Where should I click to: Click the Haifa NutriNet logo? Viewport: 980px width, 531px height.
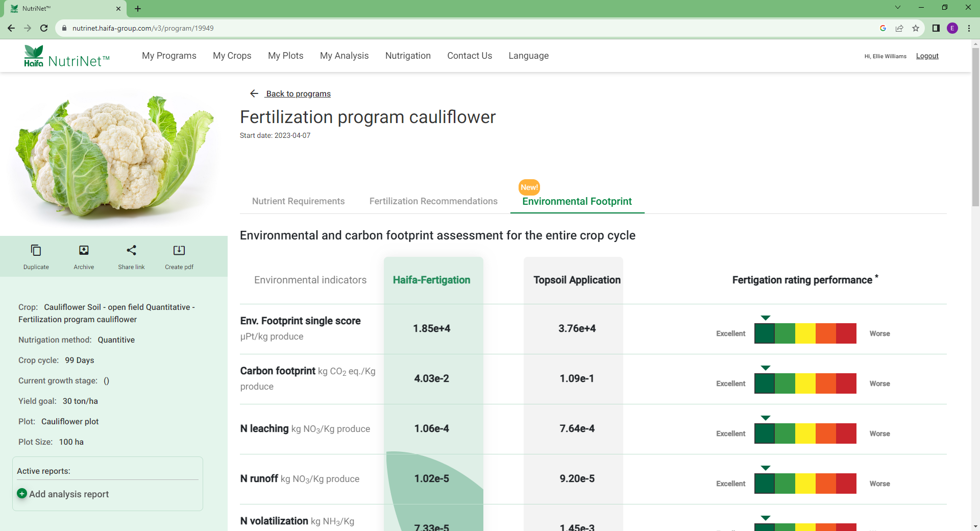pos(66,56)
